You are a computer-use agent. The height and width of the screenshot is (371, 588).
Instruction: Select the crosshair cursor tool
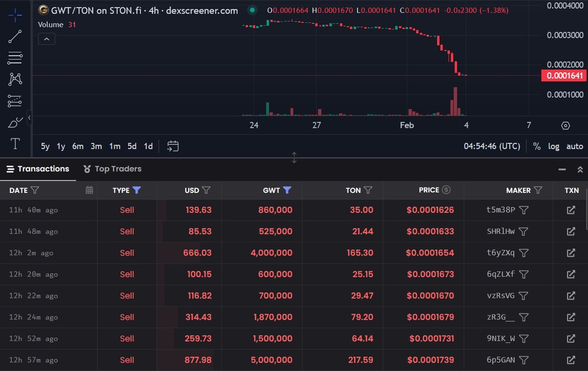(15, 15)
